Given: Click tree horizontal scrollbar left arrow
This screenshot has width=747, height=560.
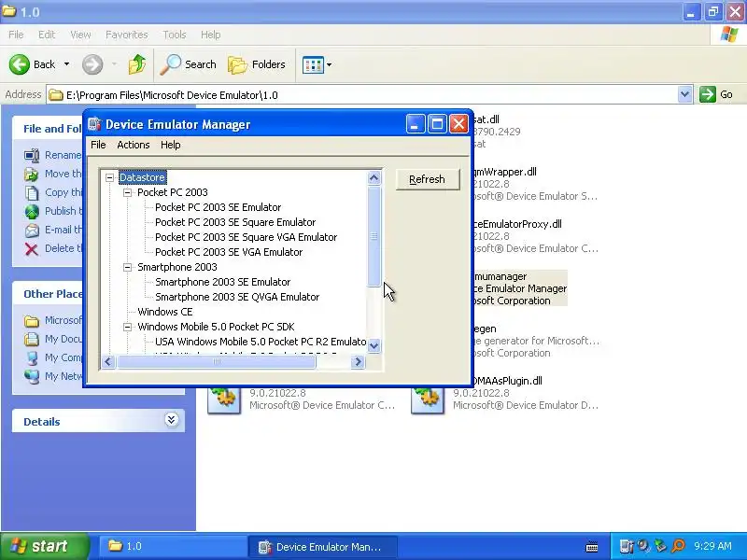Looking at the screenshot, I should pyautogui.click(x=108, y=362).
